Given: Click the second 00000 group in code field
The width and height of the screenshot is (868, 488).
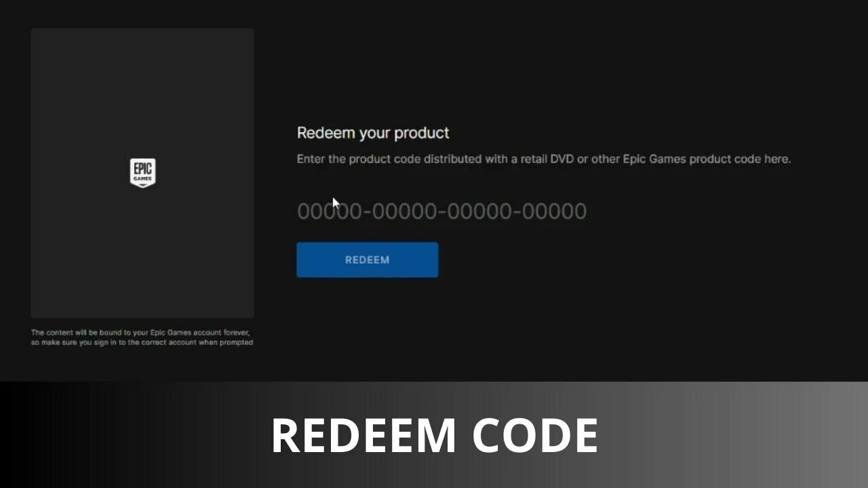Looking at the screenshot, I should click(x=404, y=211).
